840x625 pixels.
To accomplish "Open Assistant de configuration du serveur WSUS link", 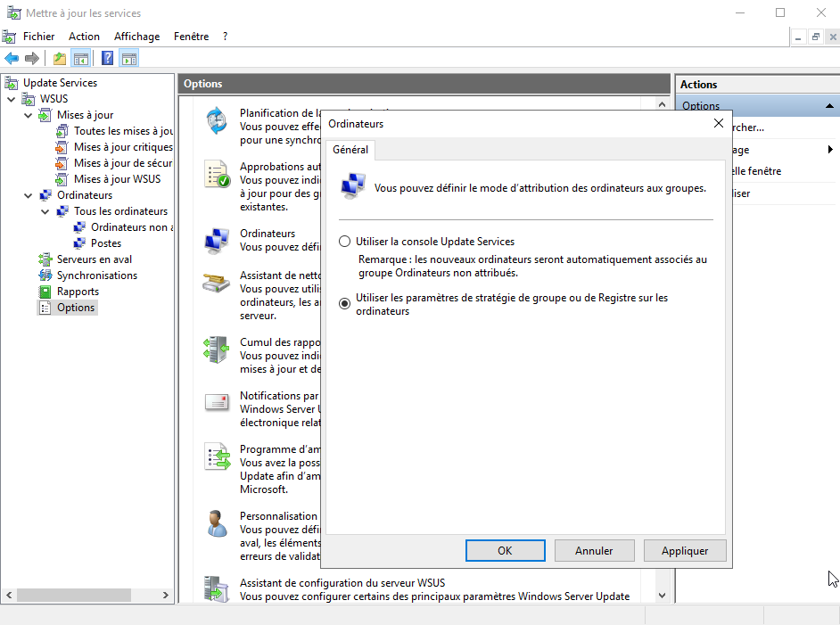I will click(x=342, y=583).
